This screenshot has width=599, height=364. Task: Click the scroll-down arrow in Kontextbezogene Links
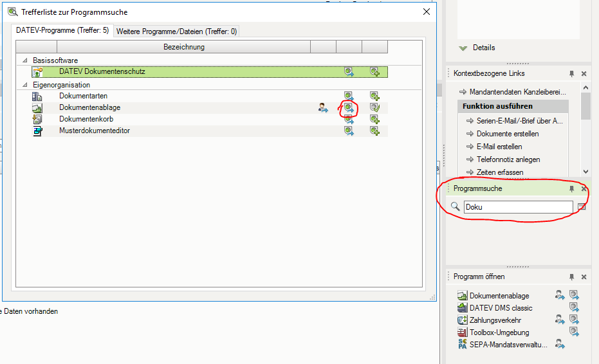point(585,172)
